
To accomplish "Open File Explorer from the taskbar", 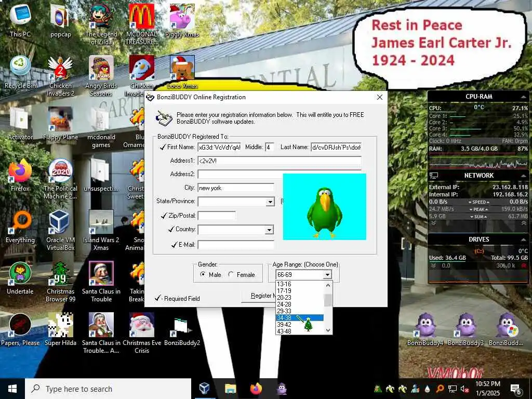I will 230,389.
